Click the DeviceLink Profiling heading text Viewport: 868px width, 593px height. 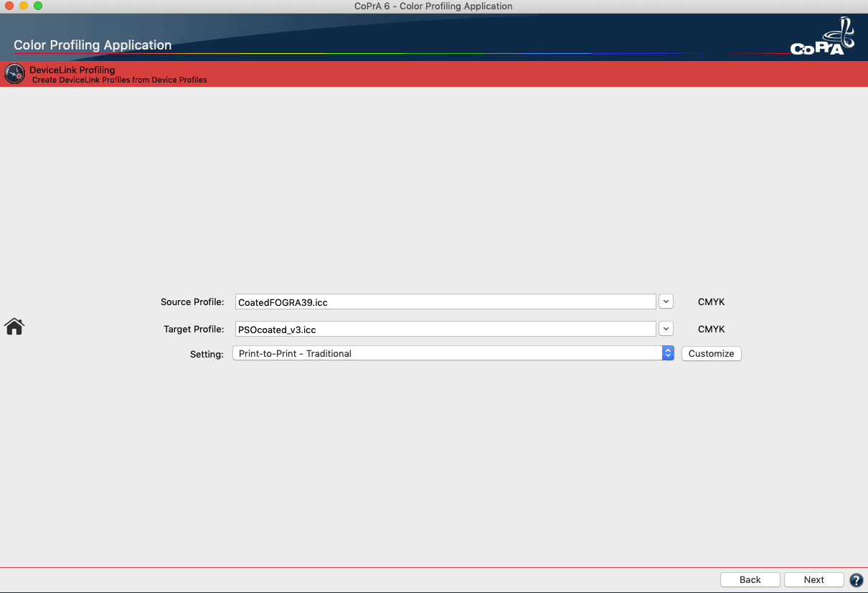click(x=72, y=70)
